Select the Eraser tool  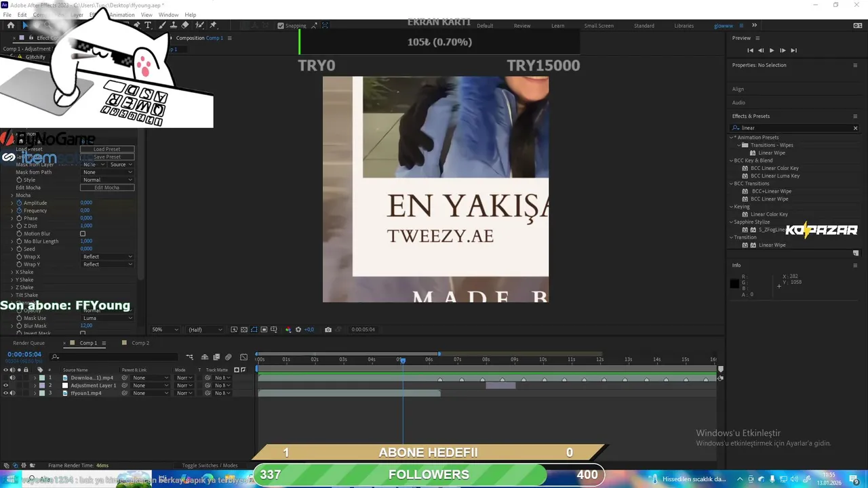pyautogui.click(x=185, y=25)
